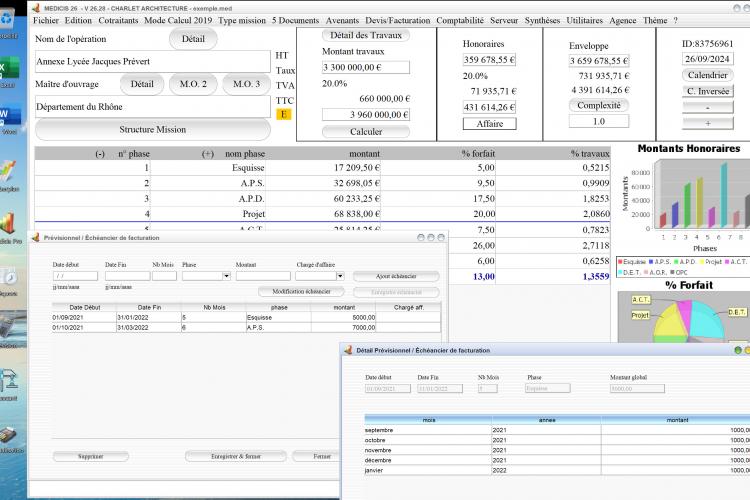The width and height of the screenshot is (750, 500).
Task: Open the Mode Calcul 2019 menu
Action: 178,21
